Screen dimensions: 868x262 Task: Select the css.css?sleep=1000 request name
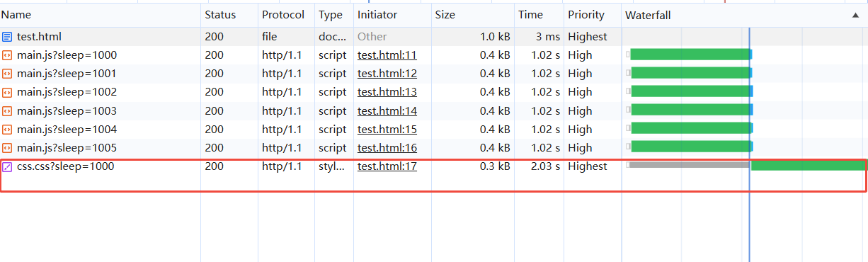pos(65,166)
